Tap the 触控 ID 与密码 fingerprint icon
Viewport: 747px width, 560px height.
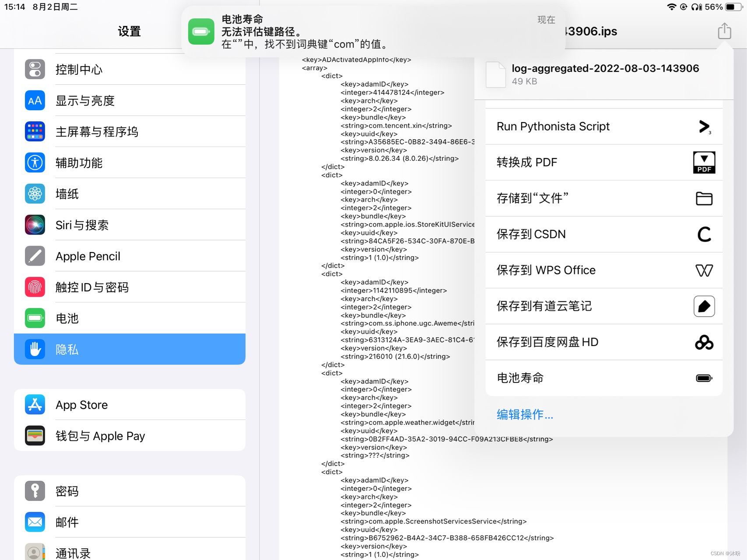35,287
